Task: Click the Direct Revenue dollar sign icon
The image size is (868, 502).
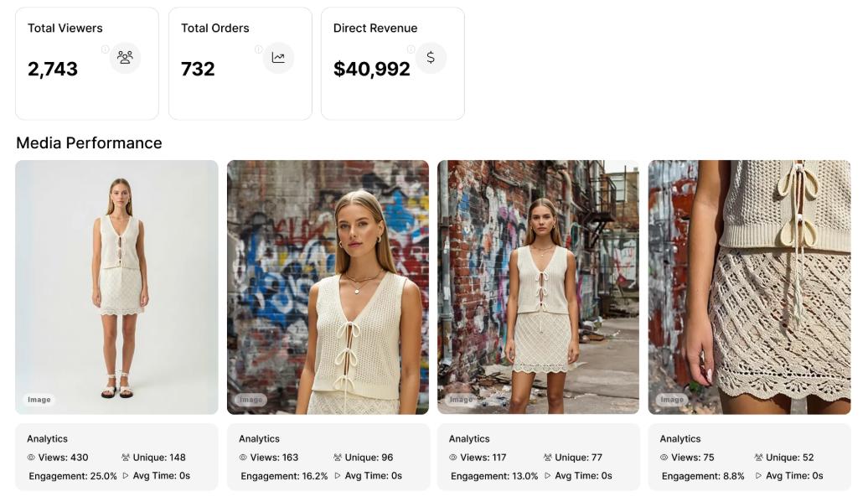Action: pyautogui.click(x=431, y=58)
